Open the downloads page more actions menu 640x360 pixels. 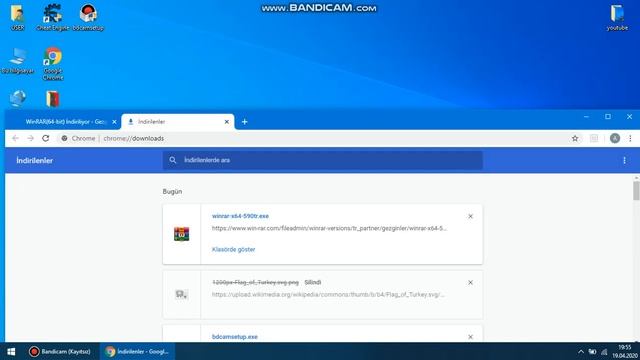tap(624, 160)
